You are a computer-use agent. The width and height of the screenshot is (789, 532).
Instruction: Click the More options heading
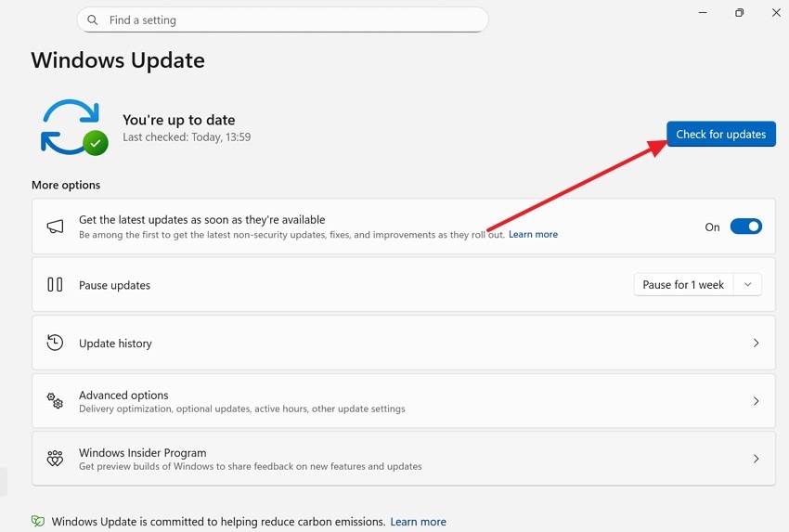click(66, 185)
